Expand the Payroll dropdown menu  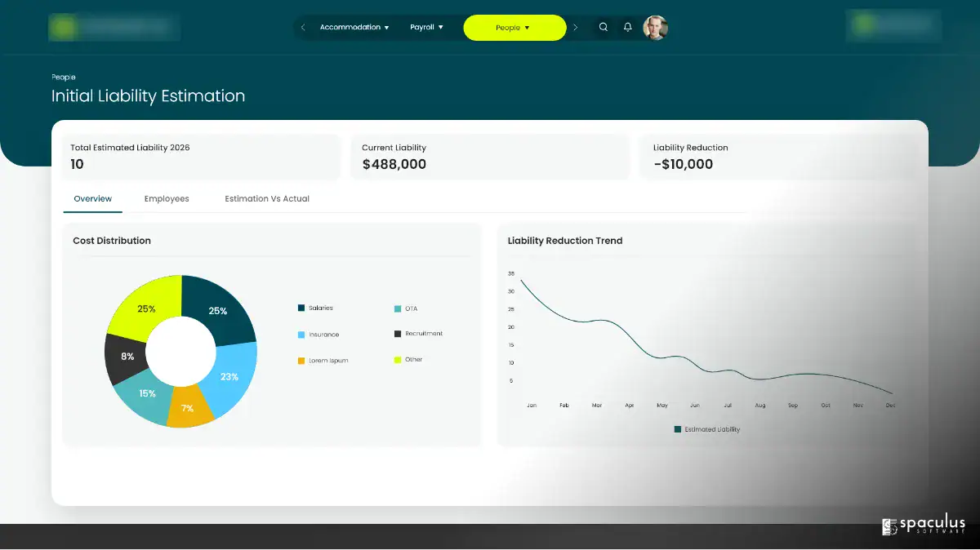tap(426, 27)
